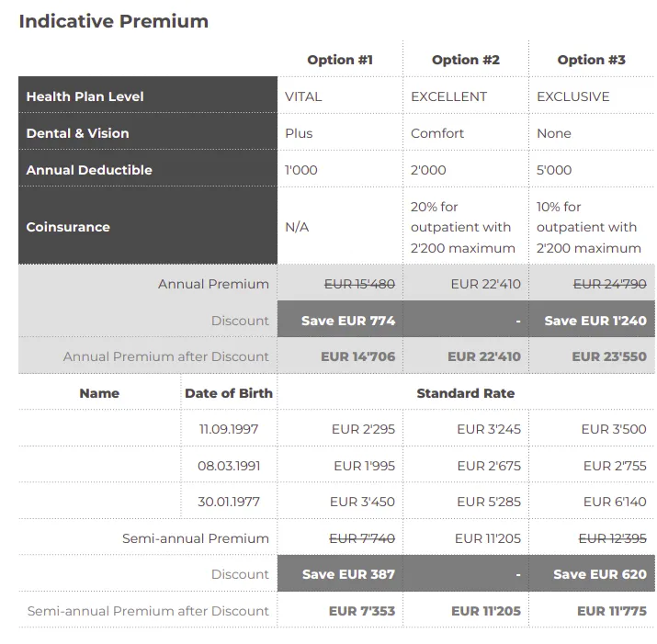Click the EUR 11'205 semi-annual premium without discount

(x=488, y=538)
